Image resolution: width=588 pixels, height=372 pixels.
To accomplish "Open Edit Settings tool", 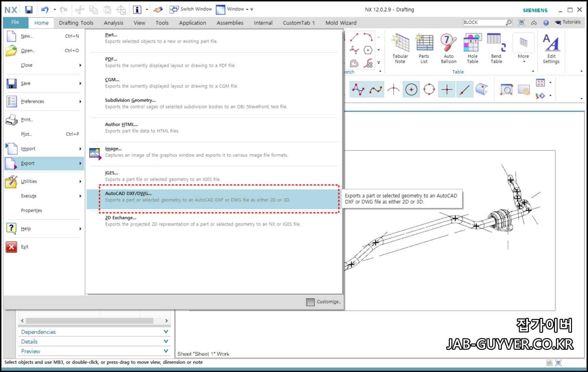I will [551, 49].
